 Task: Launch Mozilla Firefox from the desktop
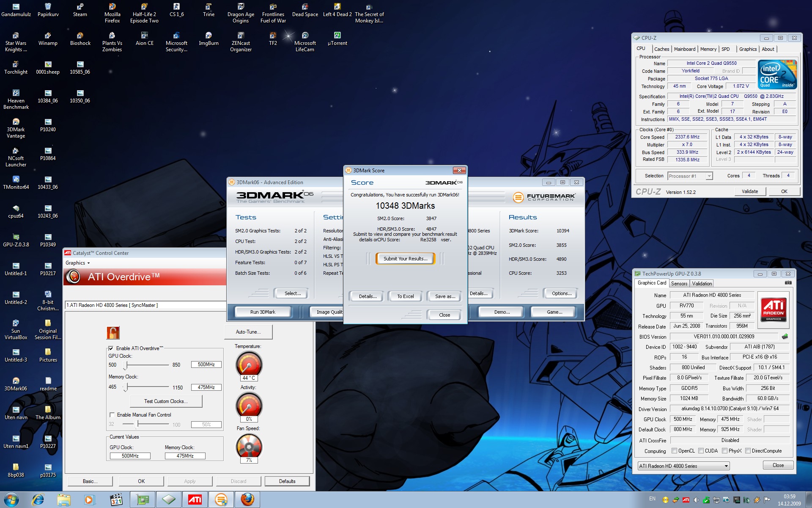[112, 13]
